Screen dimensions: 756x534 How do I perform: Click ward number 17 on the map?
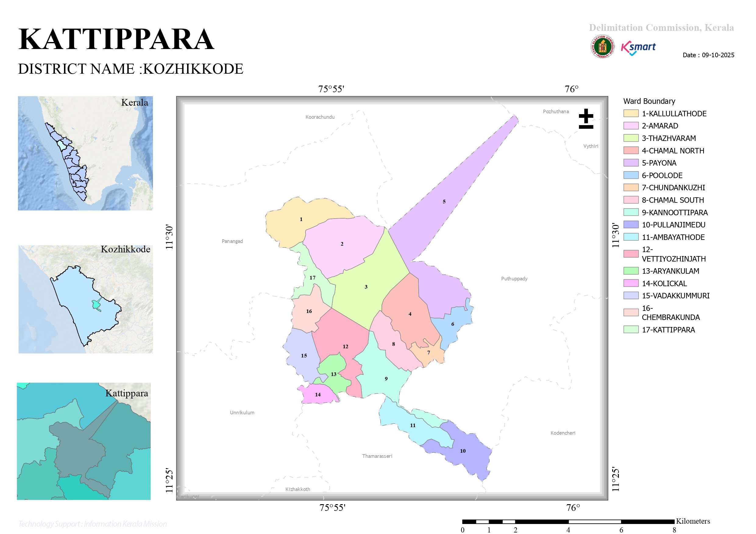coord(312,278)
